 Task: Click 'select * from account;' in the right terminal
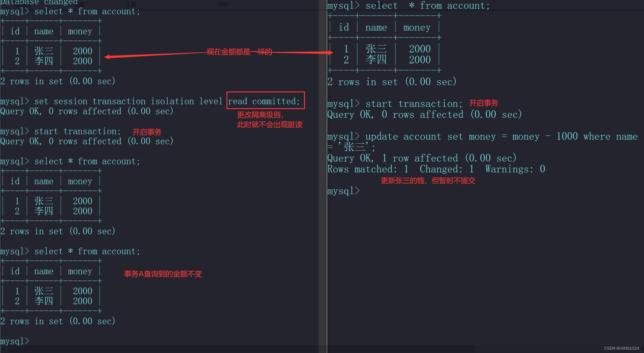pyautogui.click(x=428, y=5)
